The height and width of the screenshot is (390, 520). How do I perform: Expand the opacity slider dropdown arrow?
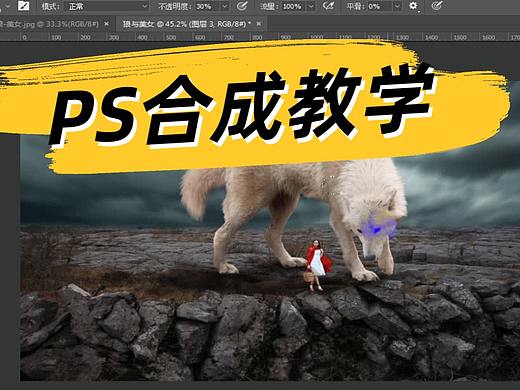click(x=224, y=6)
